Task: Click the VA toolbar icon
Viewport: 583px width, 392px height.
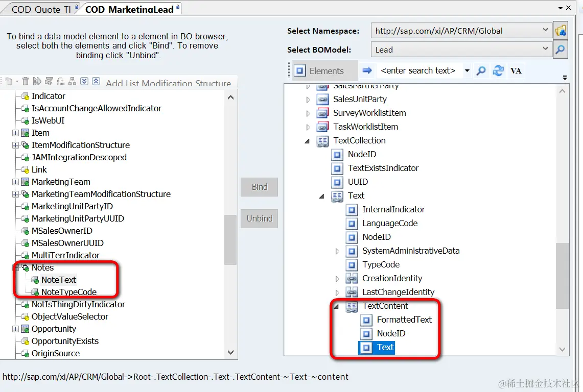Action: click(x=516, y=70)
